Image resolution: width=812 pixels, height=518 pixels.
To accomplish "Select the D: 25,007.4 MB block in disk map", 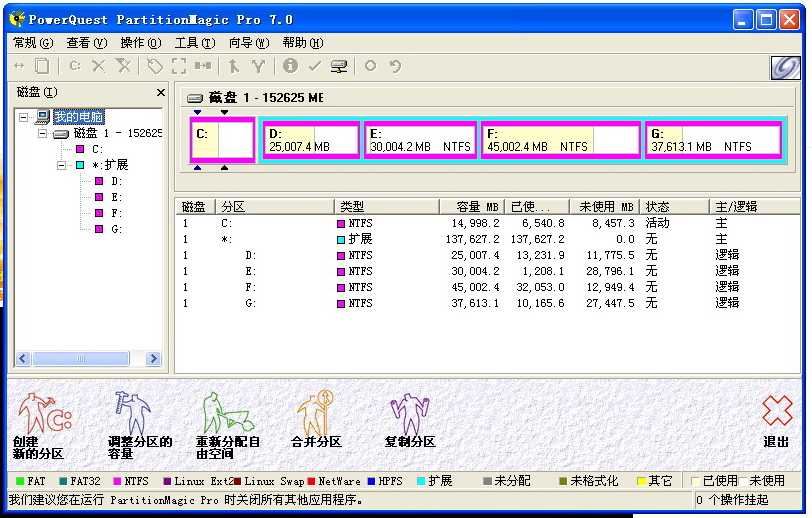I will [311, 140].
